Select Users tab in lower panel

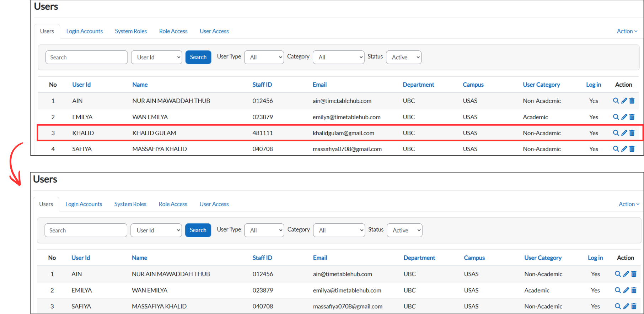click(x=46, y=204)
